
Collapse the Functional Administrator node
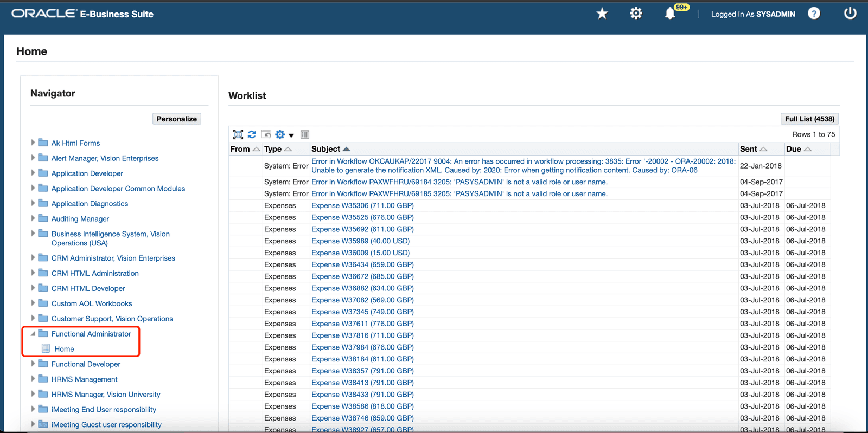coord(33,334)
